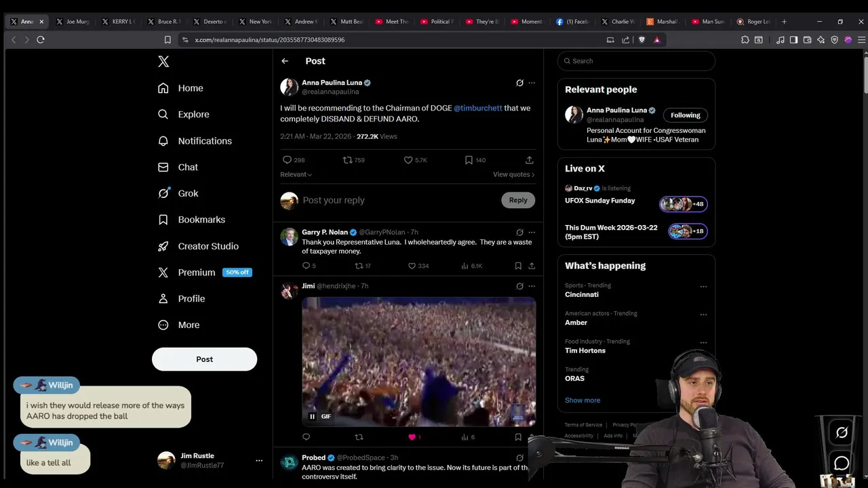This screenshot has width=868, height=488.
Task: Open more options for the Amber trend
Action: pos(703,314)
